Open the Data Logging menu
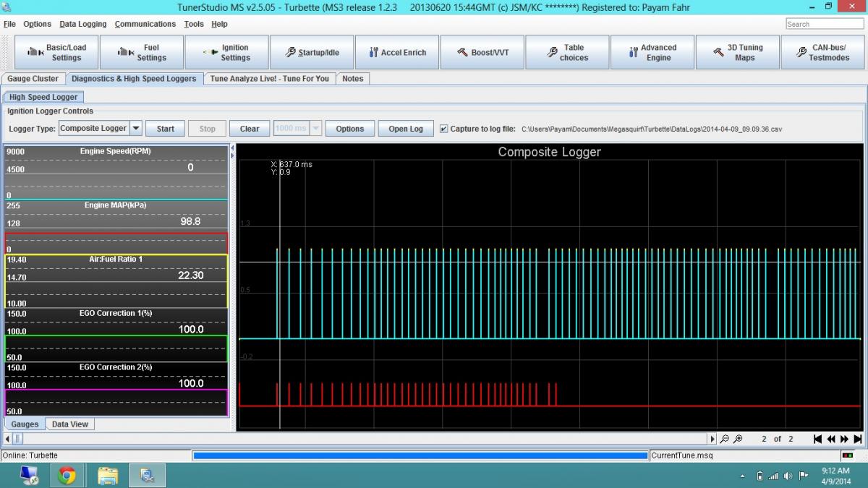This screenshot has width=868, height=488. pyautogui.click(x=82, y=24)
